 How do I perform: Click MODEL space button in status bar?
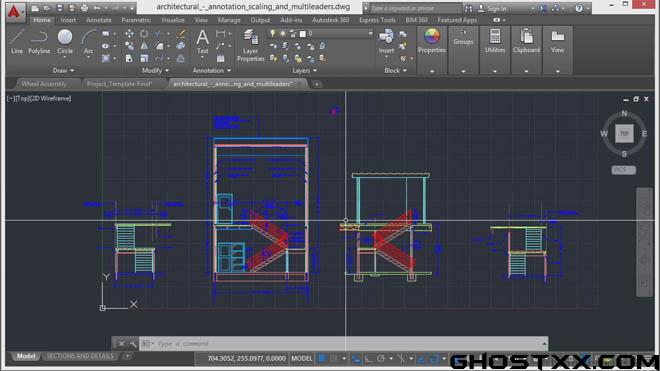coord(302,358)
